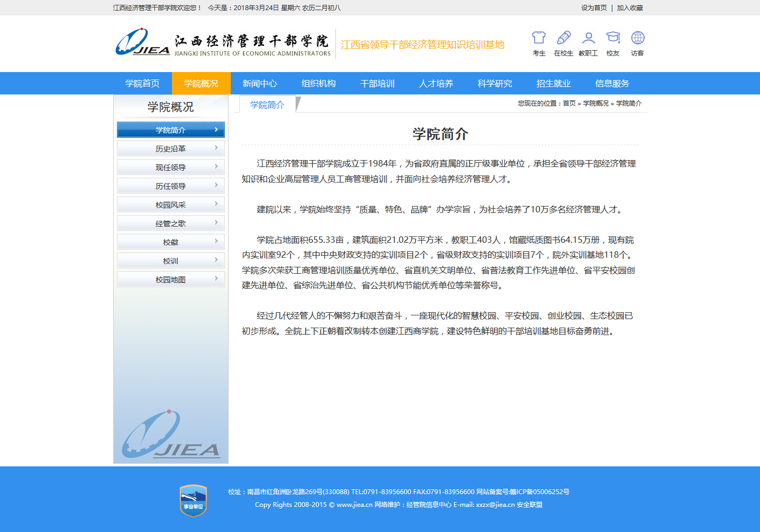This screenshot has height=532, width=760.
Task: Open the 组织机构 navigation item
Action: (x=319, y=83)
